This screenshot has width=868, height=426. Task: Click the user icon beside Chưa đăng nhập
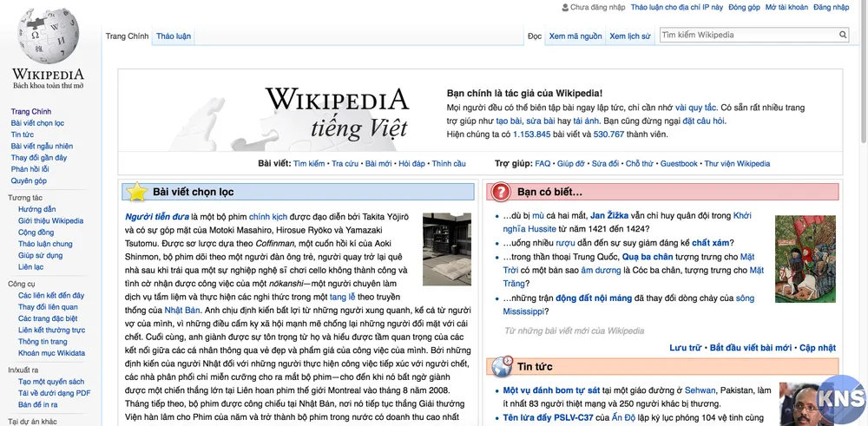(x=565, y=7)
